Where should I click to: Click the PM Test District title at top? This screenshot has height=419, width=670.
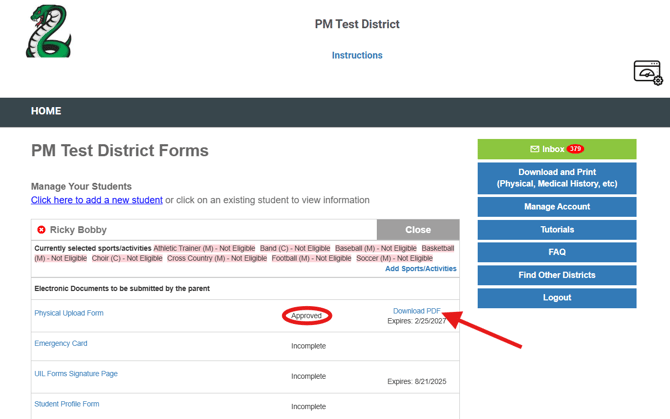(x=357, y=24)
